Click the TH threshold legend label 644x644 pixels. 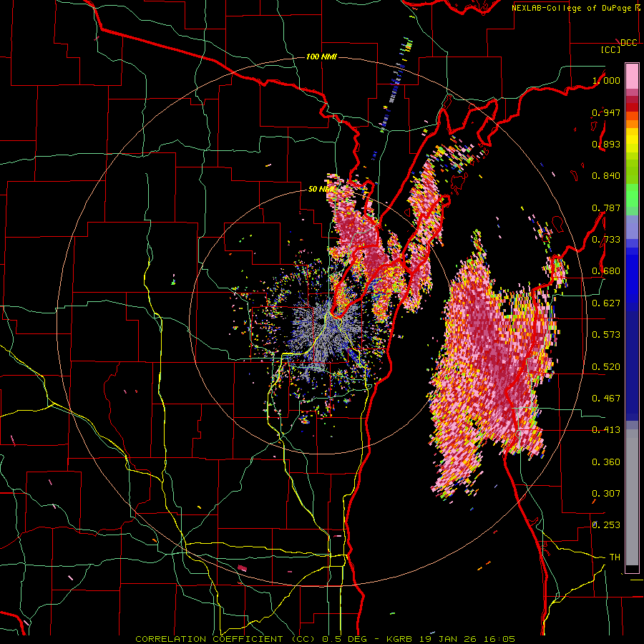coord(615,557)
